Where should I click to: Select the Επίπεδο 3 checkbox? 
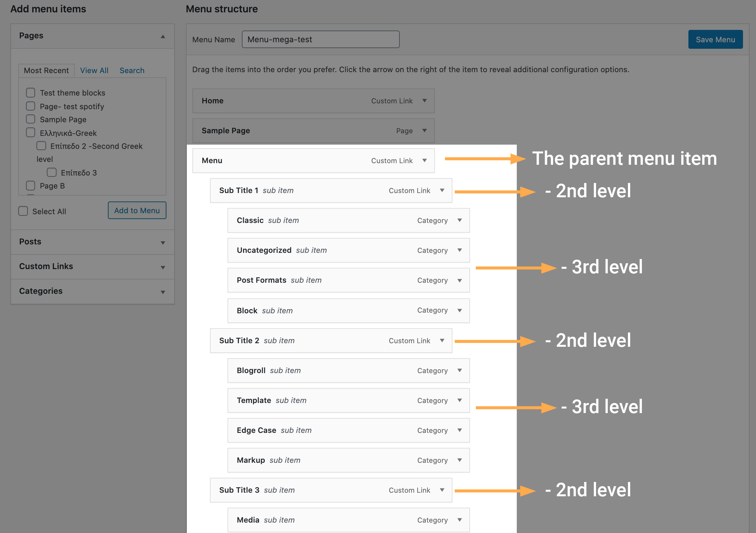51,172
